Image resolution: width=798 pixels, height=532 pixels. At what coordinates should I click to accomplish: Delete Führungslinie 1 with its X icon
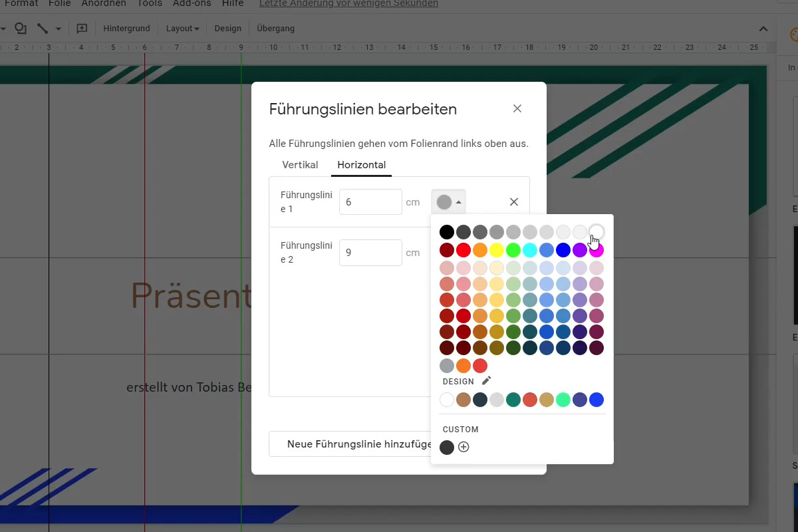pos(513,201)
